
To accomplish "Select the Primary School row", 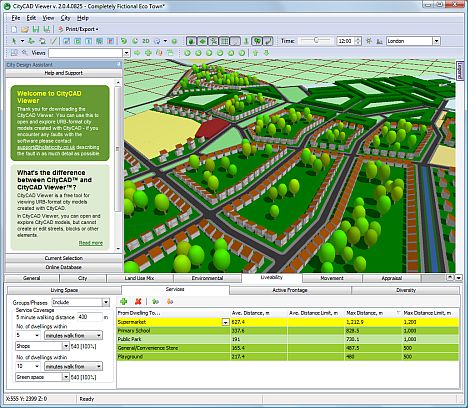I will pyautogui.click(x=288, y=331).
